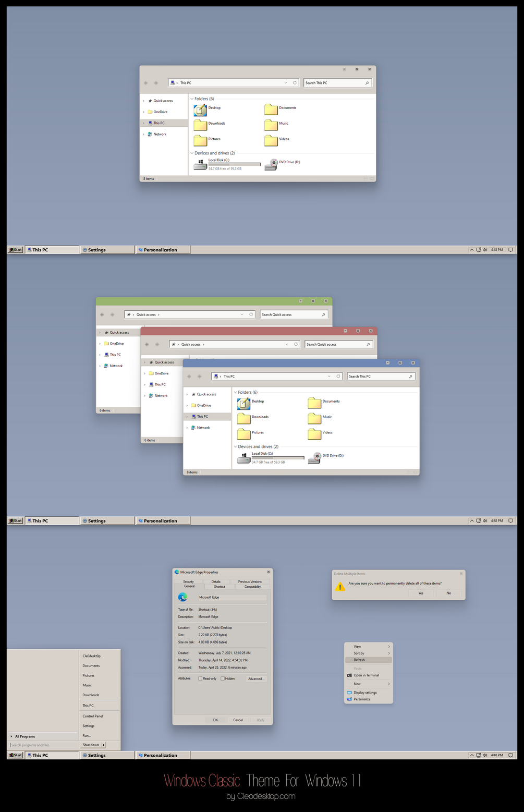This screenshot has width=524, height=812.
Task: Click refresh icon in green-titled Quick access window
Action: click(251, 314)
